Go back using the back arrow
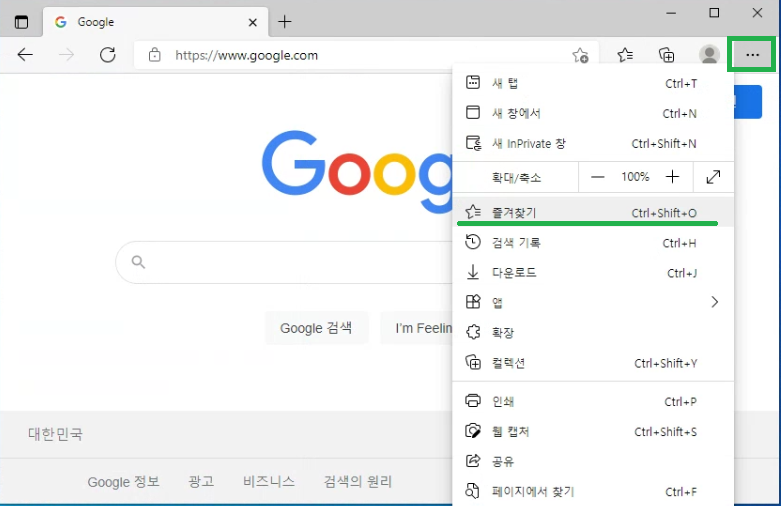 pyautogui.click(x=25, y=55)
